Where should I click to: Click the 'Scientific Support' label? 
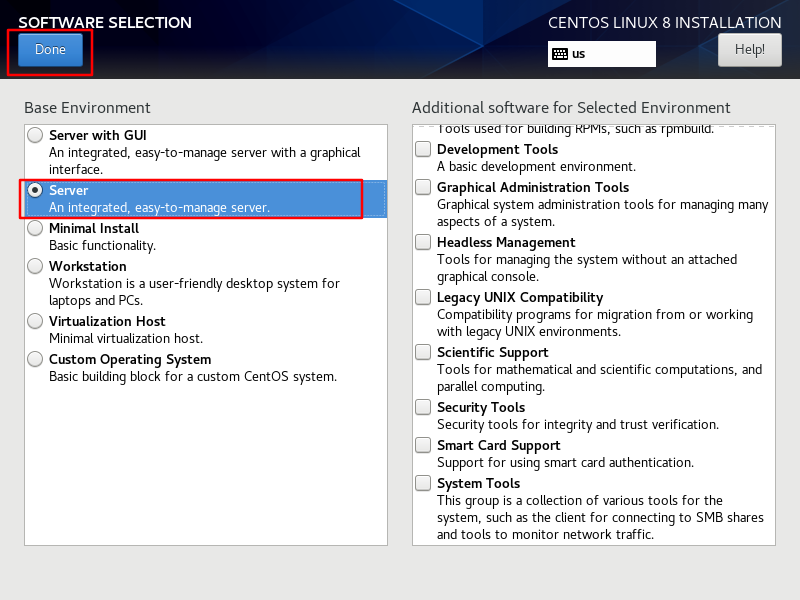[492, 353]
